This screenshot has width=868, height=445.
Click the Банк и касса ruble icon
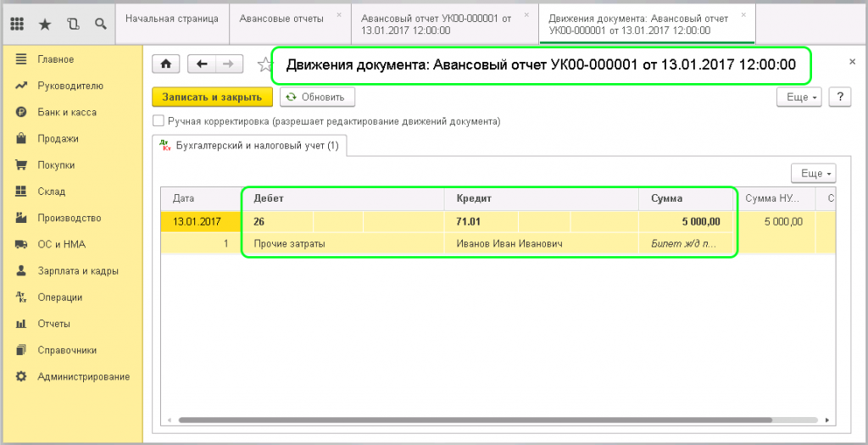[21, 112]
